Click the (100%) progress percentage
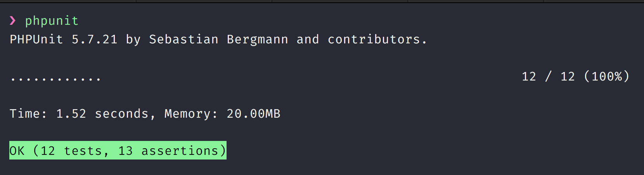This screenshot has width=644, height=175. [606, 76]
